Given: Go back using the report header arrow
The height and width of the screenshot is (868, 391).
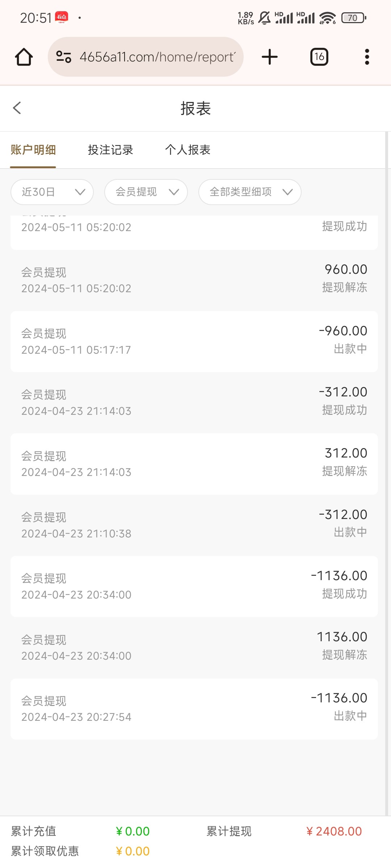Looking at the screenshot, I should [17, 108].
